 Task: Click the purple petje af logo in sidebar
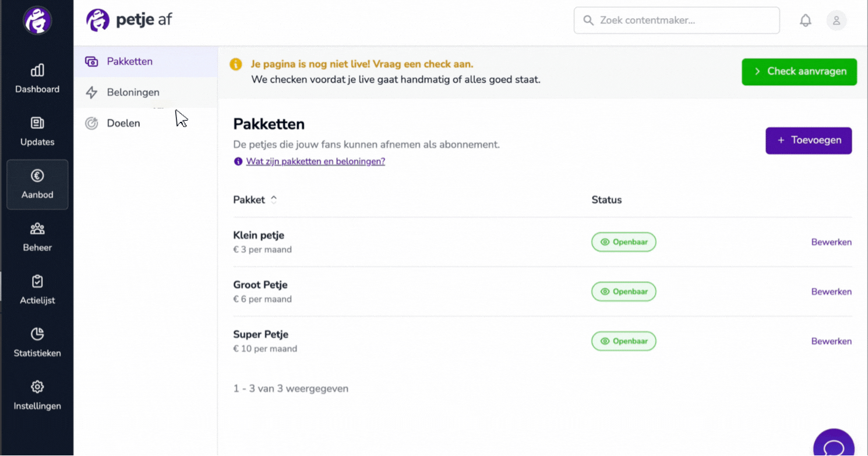click(x=37, y=20)
